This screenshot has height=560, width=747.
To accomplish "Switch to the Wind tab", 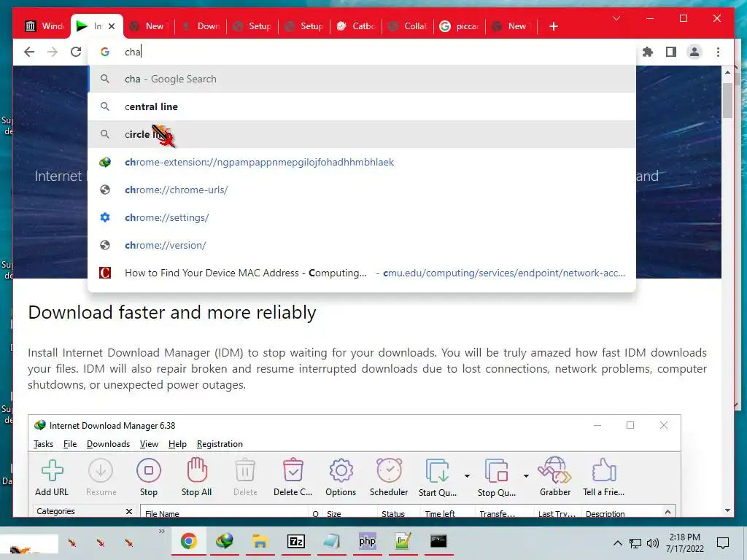I will 44,26.
